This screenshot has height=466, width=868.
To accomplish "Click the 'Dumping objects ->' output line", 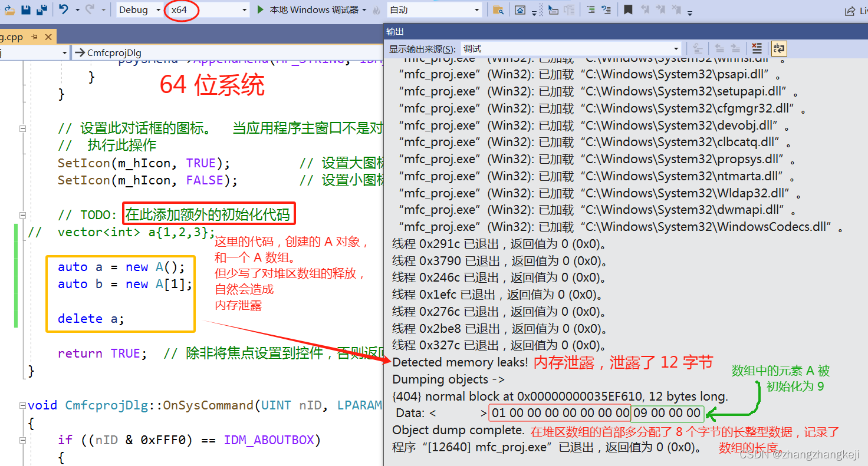I will pos(448,379).
